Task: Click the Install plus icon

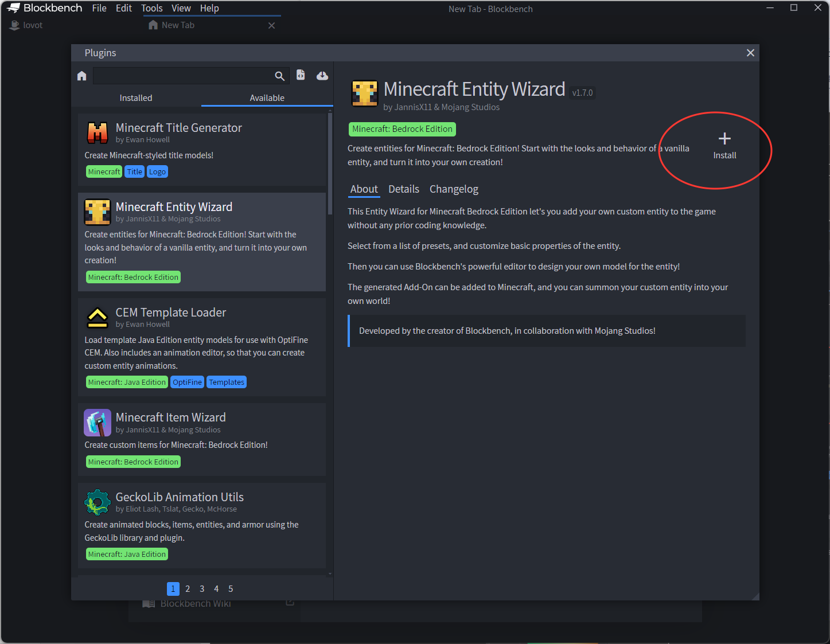Action: [x=724, y=139]
